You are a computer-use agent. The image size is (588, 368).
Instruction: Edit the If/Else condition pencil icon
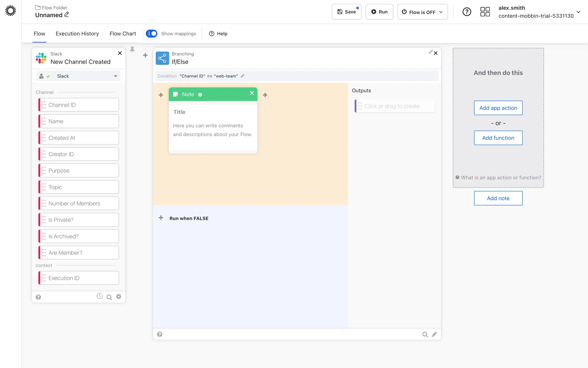243,76
